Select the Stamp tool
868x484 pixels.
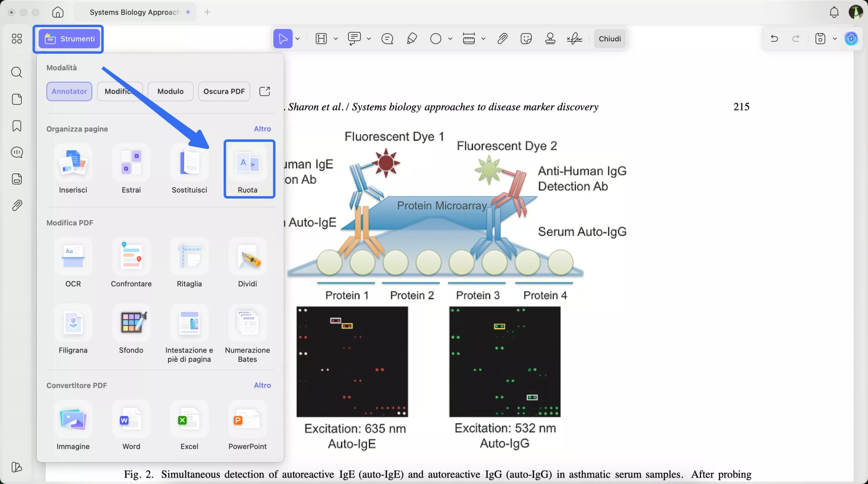(550, 38)
